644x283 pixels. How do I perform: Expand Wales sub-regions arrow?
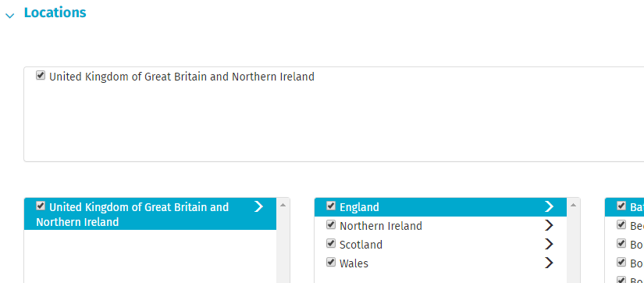click(549, 263)
